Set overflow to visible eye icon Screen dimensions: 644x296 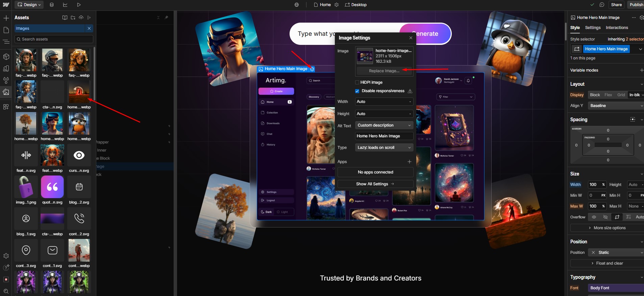tap(594, 217)
